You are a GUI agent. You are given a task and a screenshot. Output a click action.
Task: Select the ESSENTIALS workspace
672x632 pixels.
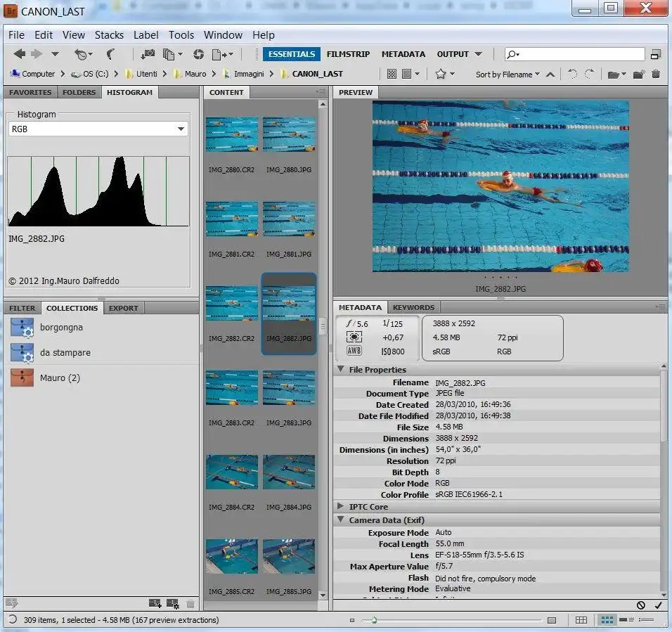click(292, 54)
